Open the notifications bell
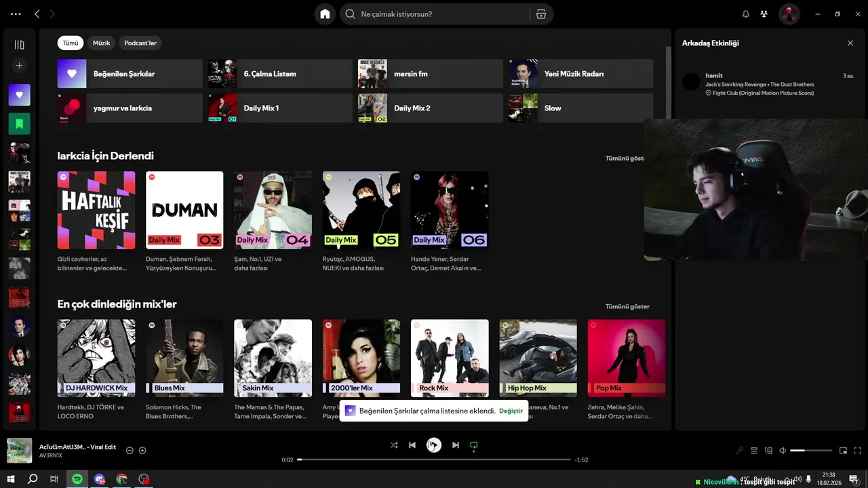 [746, 14]
